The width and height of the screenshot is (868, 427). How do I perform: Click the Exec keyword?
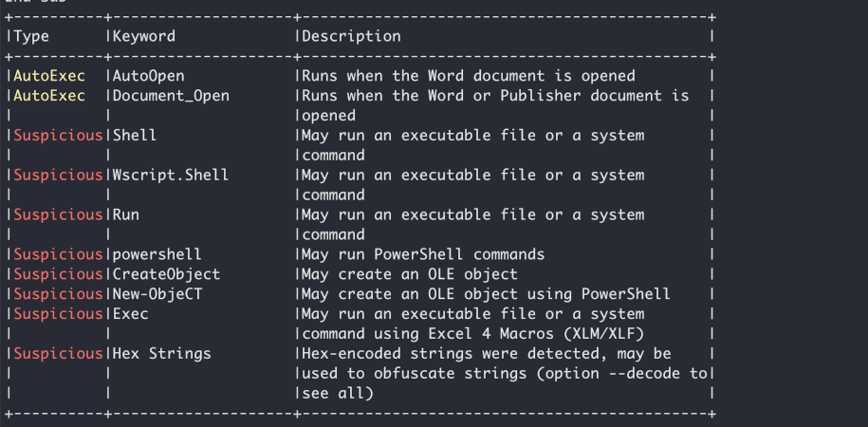click(x=131, y=314)
